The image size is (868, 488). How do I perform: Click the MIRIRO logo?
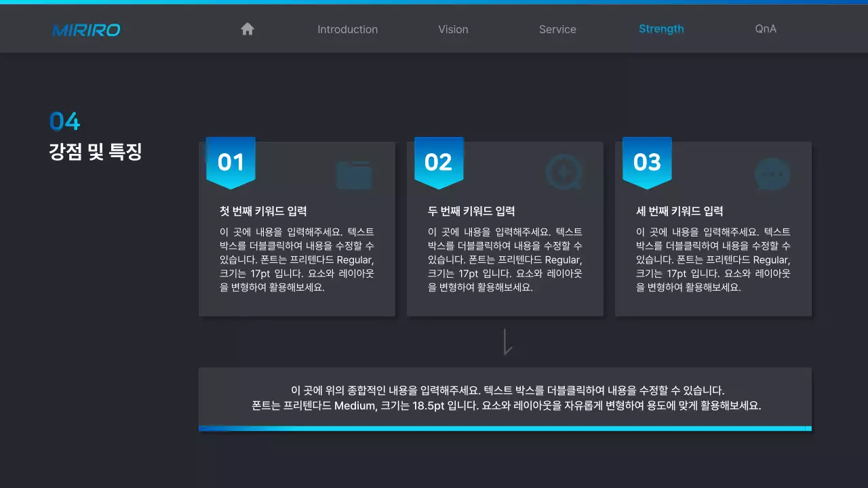coord(85,30)
